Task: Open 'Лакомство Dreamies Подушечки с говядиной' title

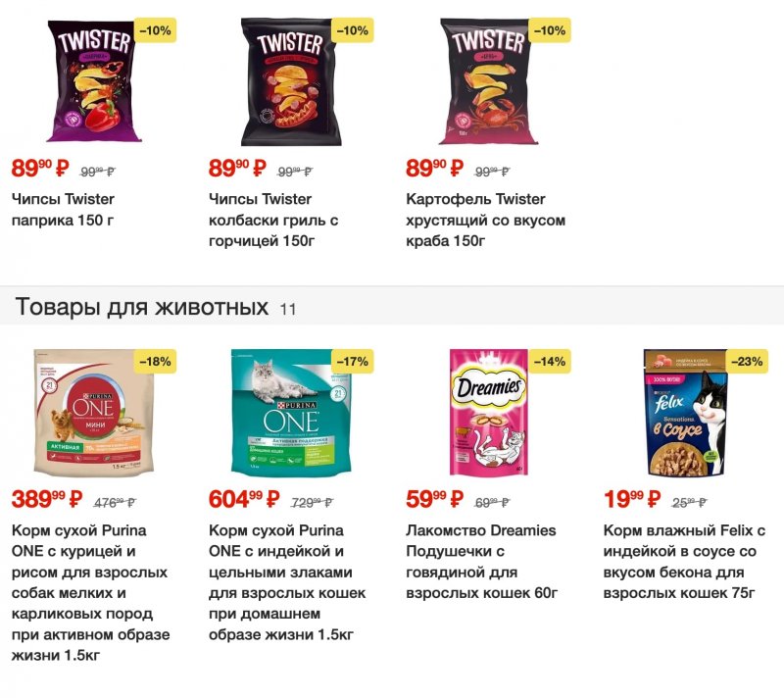Action: click(481, 562)
